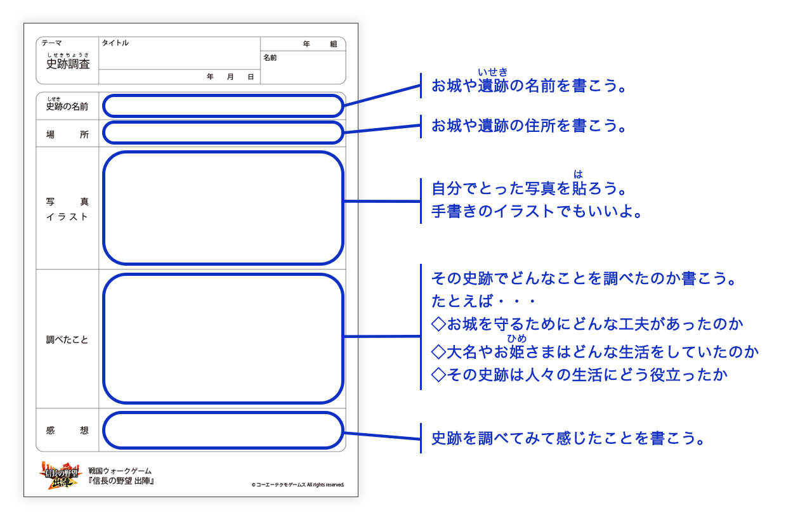Click the 名前 student name field
The image size is (812, 520).
[x=303, y=67]
